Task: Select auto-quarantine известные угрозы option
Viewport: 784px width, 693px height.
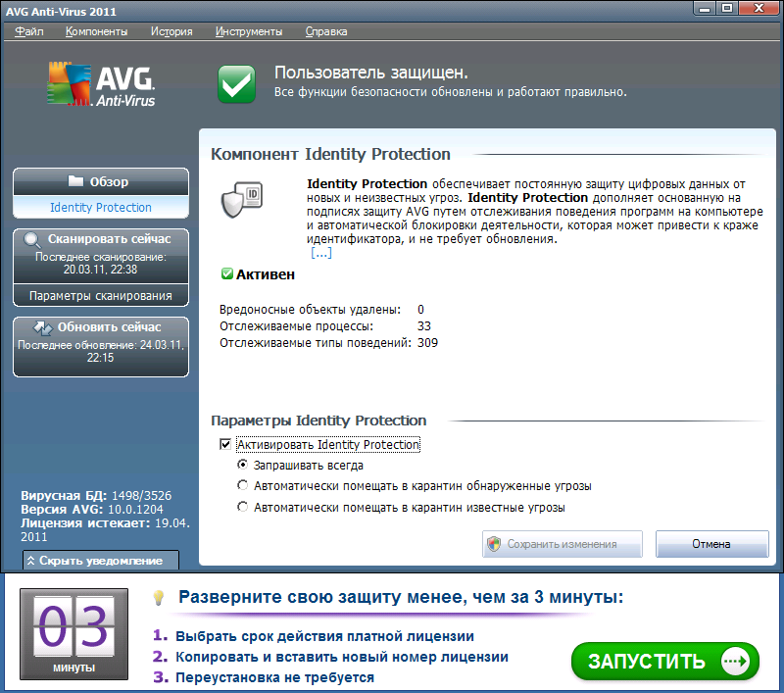Action: pyautogui.click(x=242, y=507)
